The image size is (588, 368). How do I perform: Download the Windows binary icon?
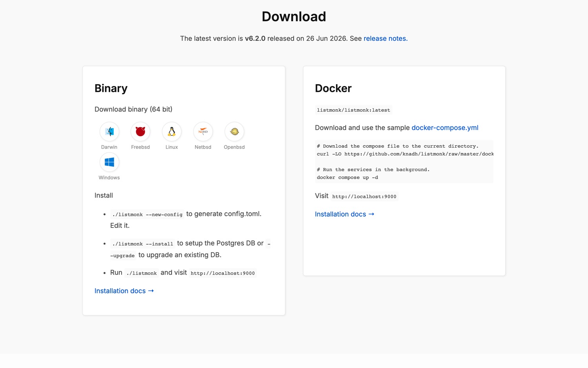pyautogui.click(x=109, y=162)
